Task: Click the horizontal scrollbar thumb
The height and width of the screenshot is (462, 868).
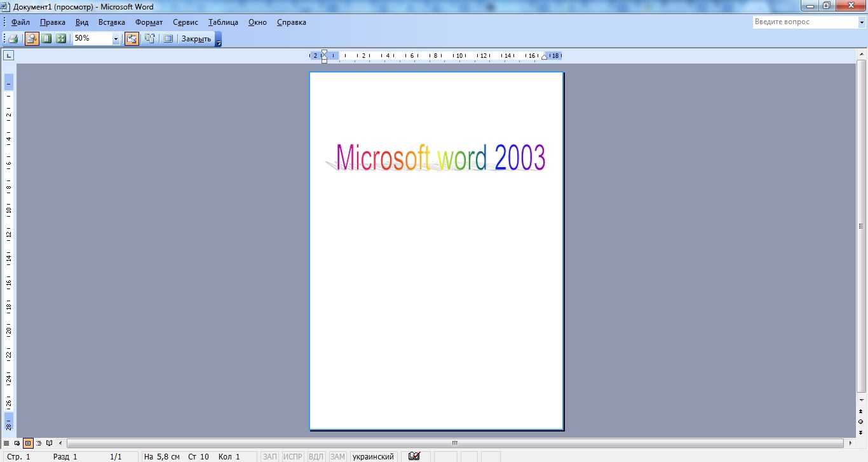Action: (x=455, y=443)
